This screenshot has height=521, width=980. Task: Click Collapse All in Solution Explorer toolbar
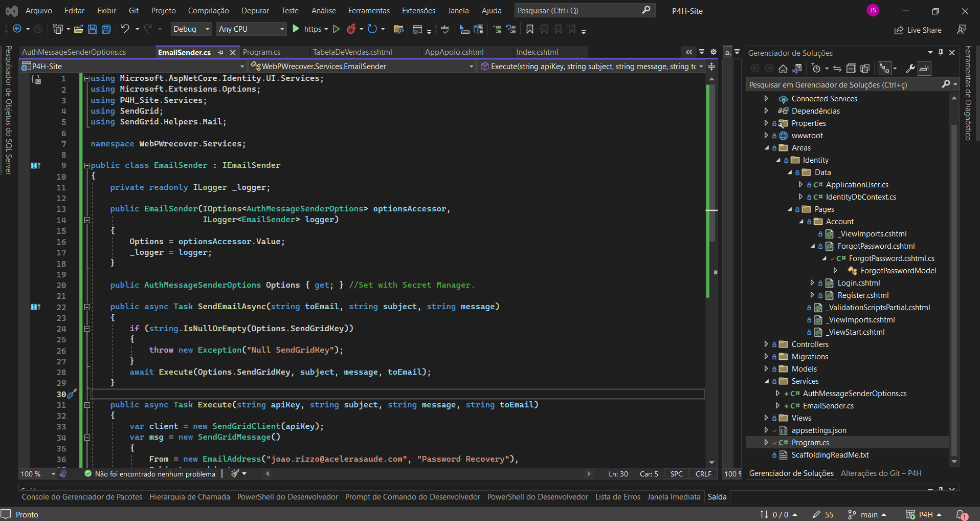click(x=851, y=69)
